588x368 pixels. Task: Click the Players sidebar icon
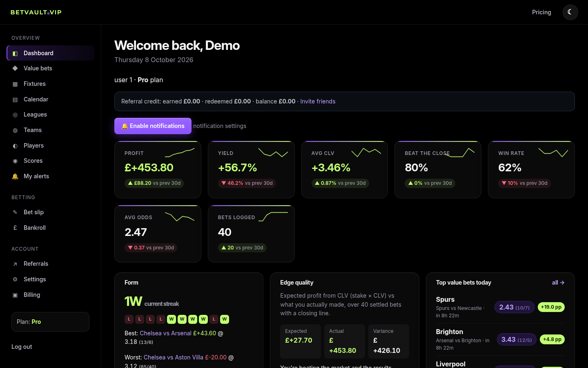(x=15, y=146)
